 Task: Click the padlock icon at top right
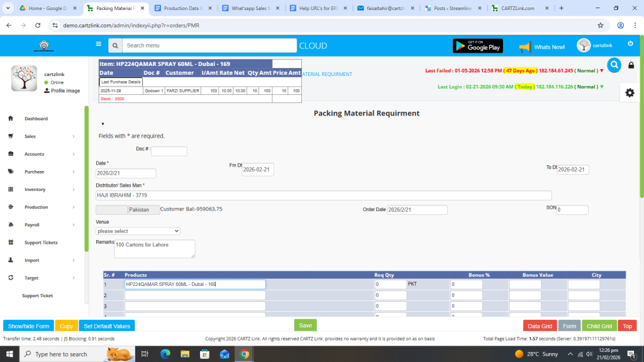point(631,65)
